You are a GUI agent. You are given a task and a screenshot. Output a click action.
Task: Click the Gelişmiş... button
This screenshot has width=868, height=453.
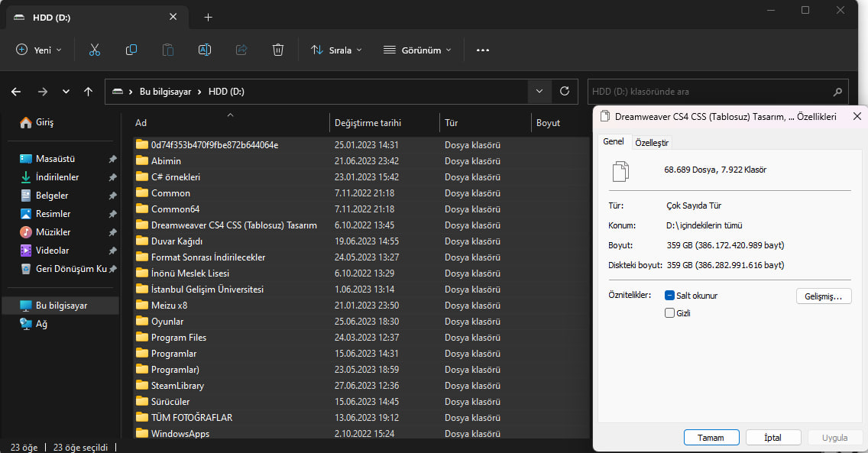coord(823,296)
